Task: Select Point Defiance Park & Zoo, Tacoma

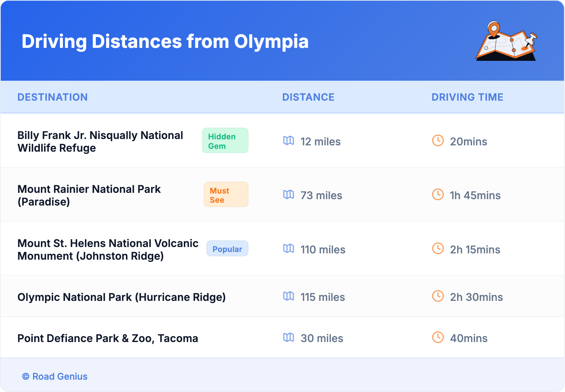Action: point(108,338)
